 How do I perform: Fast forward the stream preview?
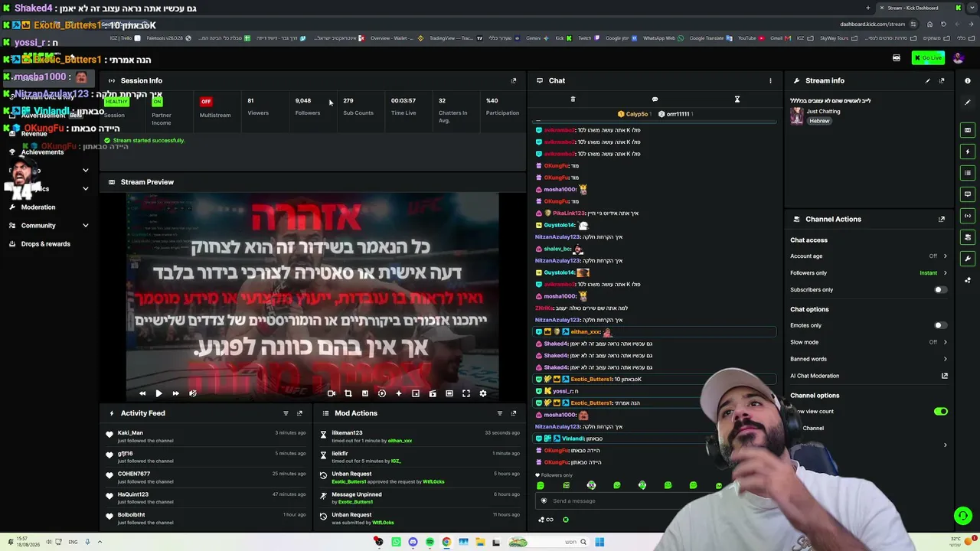coord(175,393)
